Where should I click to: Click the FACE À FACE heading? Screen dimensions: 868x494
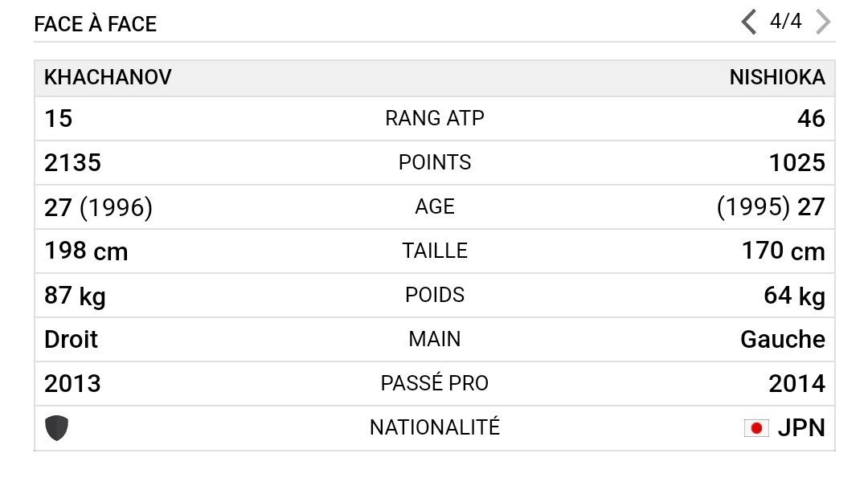pos(95,24)
